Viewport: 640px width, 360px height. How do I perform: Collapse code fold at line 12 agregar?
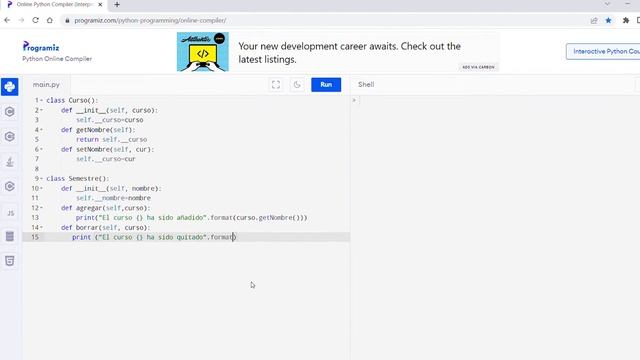pyautogui.click(x=41, y=208)
